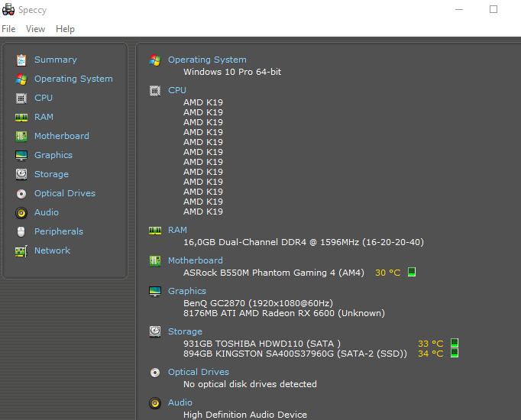Maximize the Speccy window
This screenshot has height=420, width=521.
[493, 9]
